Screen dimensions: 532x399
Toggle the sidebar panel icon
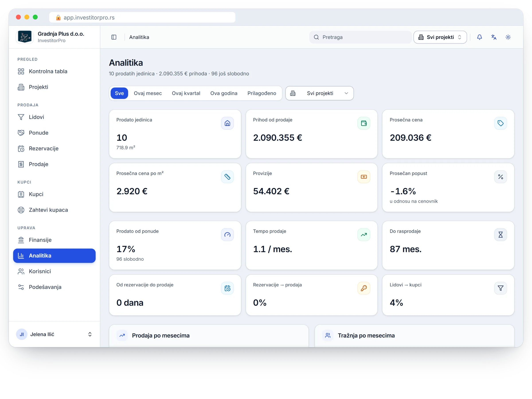click(x=114, y=37)
